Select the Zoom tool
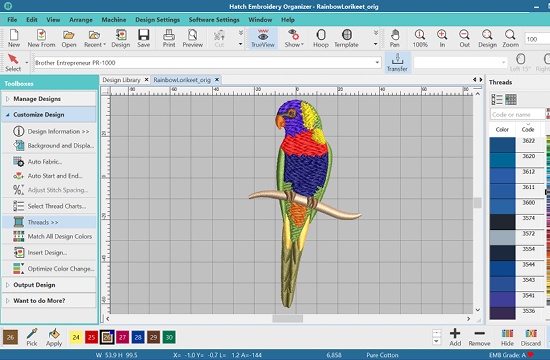Screen dimensions: 550x360 coord(510,38)
